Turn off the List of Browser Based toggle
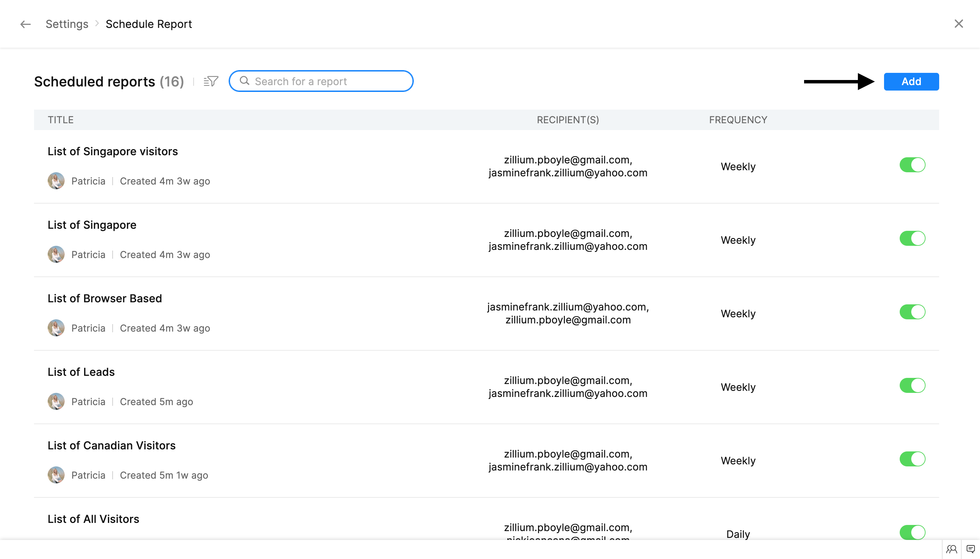This screenshot has width=980, height=559. coord(912,312)
